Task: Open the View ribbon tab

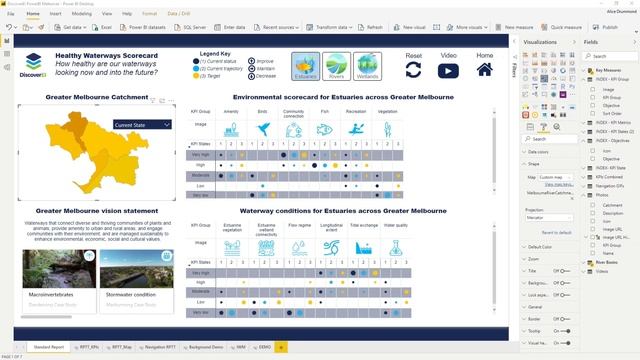Action: (x=107, y=13)
